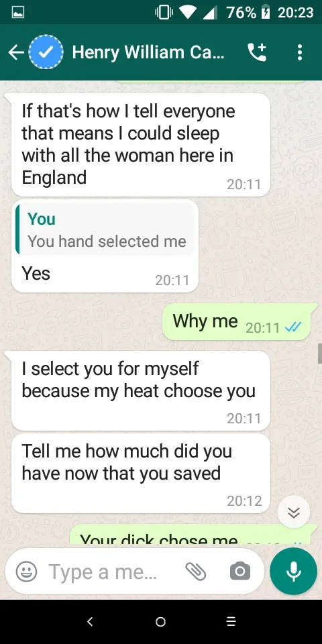The height and width of the screenshot is (644, 322).
Task: Focus the Type a message field
Action: coord(103,572)
